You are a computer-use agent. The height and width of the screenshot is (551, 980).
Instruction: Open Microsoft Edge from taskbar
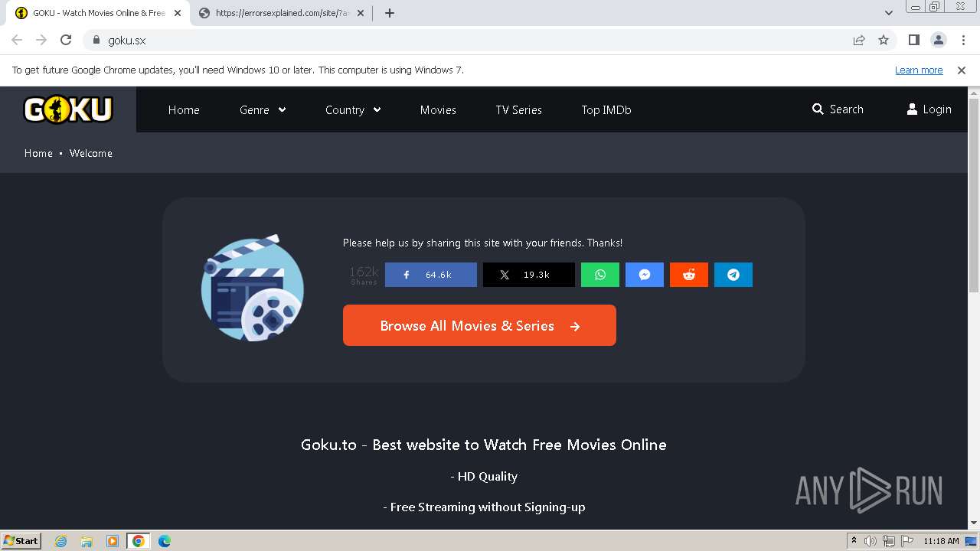165,541
